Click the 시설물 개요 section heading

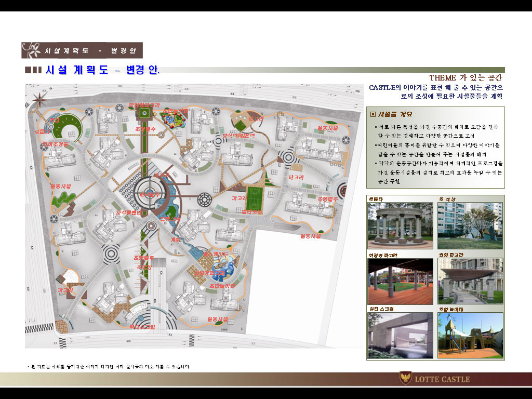(395, 114)
